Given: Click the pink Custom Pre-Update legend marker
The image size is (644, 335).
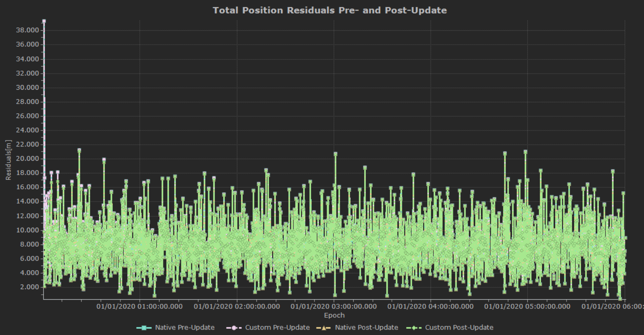Looking at the screenshot, I should click(234, 327).
